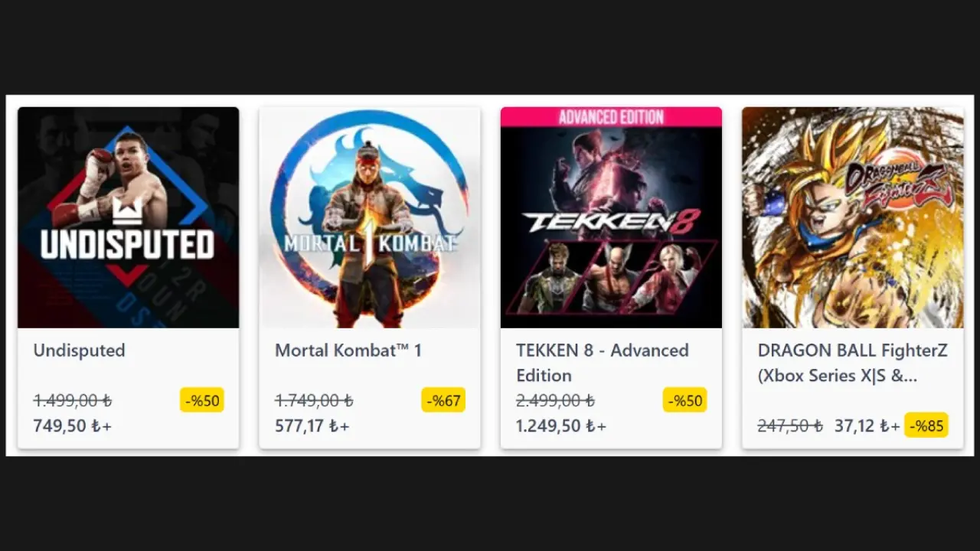Screen dimensions: 980x551
Task: Open the Mortal Kombat 1 cover art
Action: (370, 217)
